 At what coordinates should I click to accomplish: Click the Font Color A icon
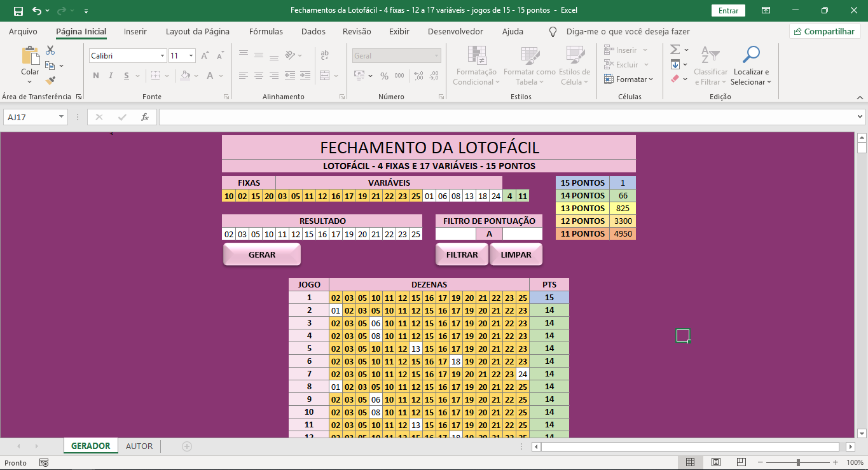(x=210, y=76)
